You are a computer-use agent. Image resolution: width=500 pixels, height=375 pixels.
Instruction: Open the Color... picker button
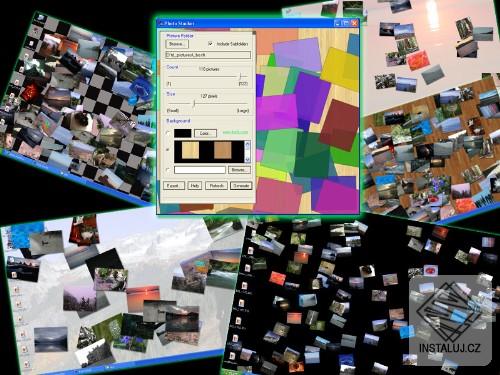pos(205,133)
